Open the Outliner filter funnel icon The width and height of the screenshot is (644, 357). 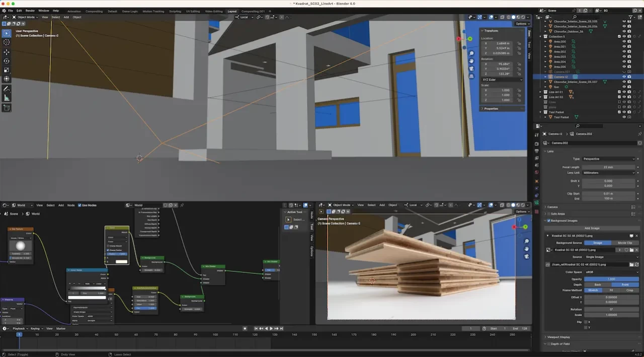(x=630, y=17)
